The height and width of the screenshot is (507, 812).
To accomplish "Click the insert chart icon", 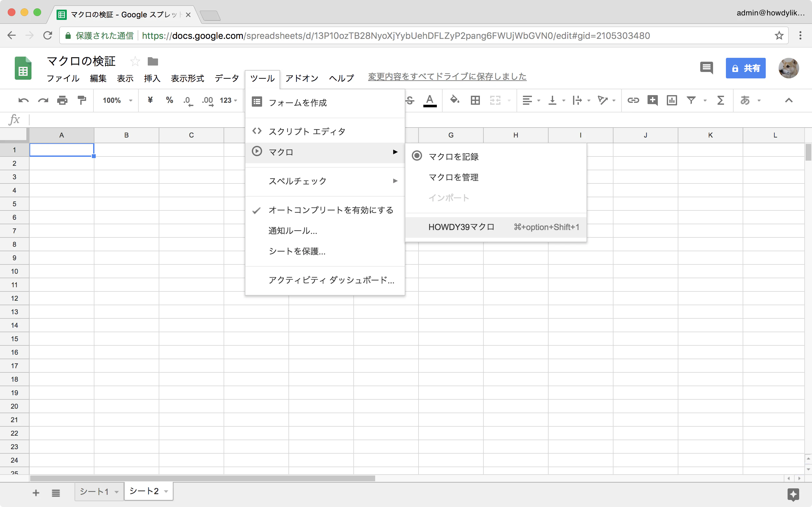I will (x=672, y=100).
